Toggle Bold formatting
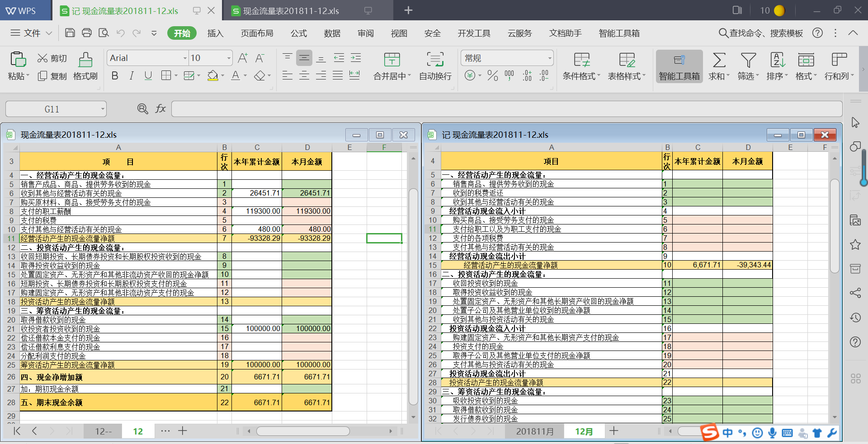 coord(115,76)
